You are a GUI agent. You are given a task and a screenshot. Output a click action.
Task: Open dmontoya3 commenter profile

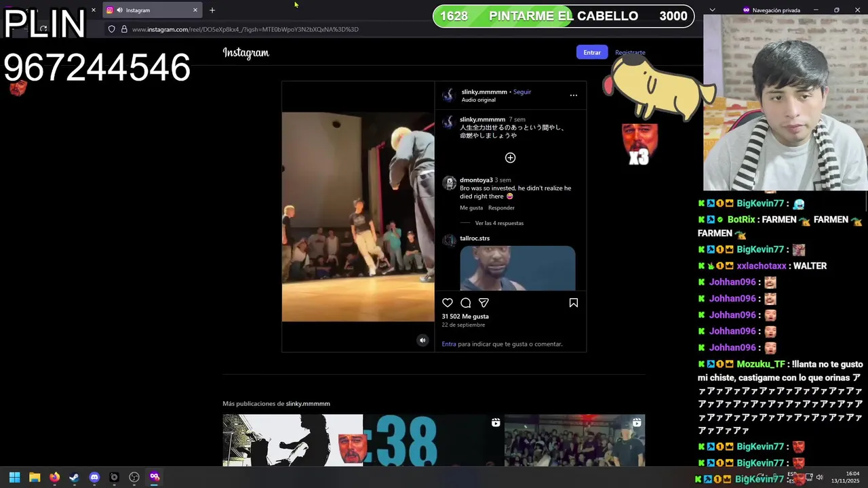pyautogui.click(x=476, y=180)
